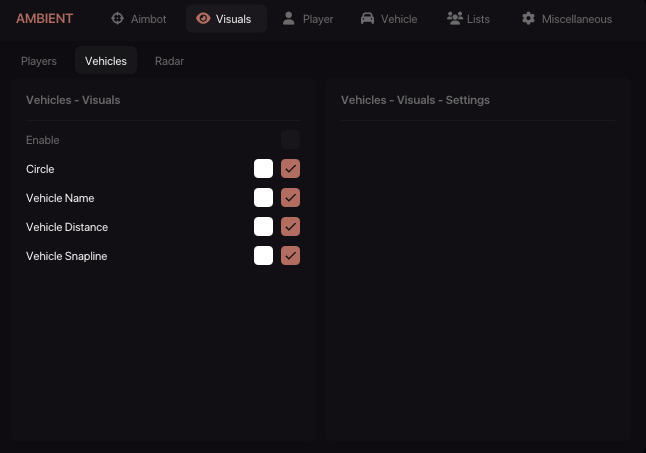
Task: Uncheck the Circle checkbox
Action: [290, 169]
